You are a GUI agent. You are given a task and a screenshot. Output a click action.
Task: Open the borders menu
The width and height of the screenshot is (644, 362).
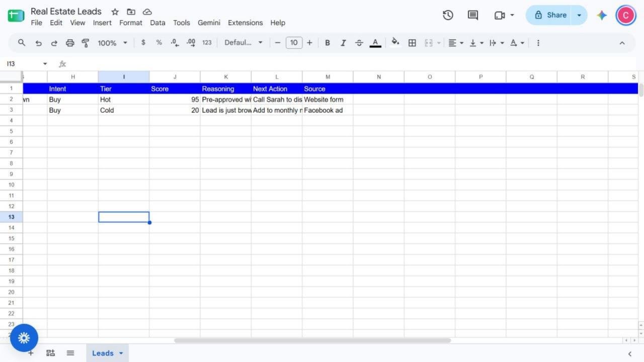tap(412, 43)
